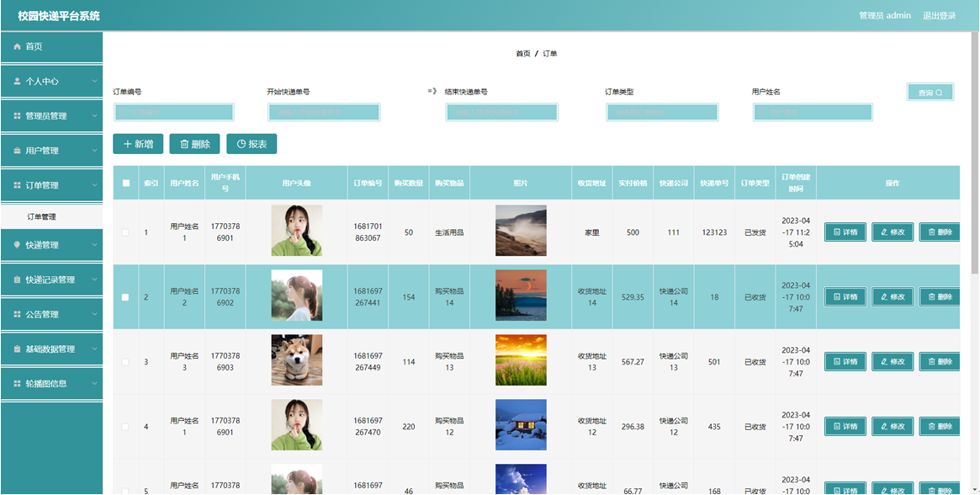
Task: Click the grid icon for 轮播图信息
Action: [x=17, y=384]
